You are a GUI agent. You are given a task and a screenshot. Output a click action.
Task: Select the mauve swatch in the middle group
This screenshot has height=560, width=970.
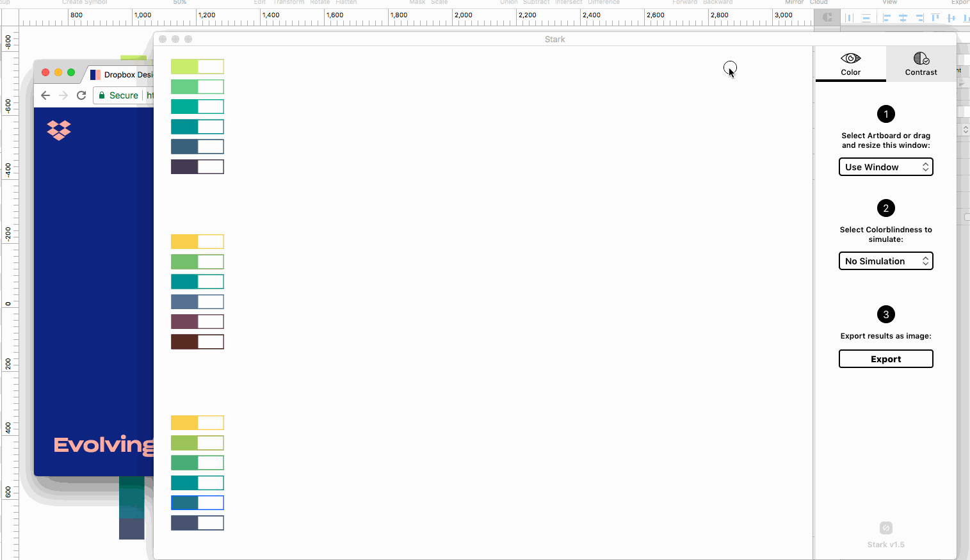[197, 321]
